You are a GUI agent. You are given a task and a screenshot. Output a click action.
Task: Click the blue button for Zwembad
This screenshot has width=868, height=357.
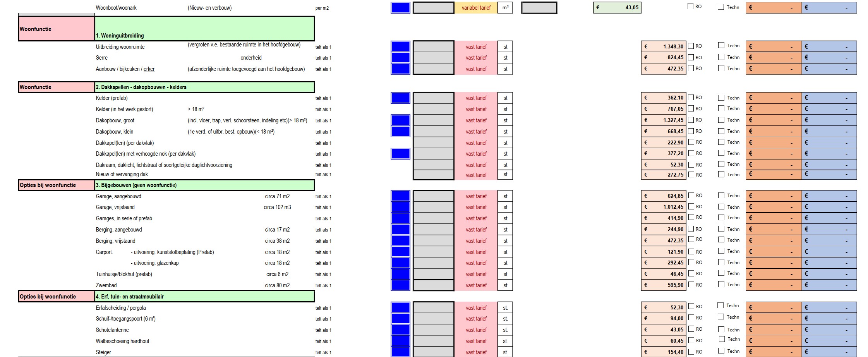[x=400, y=285]
